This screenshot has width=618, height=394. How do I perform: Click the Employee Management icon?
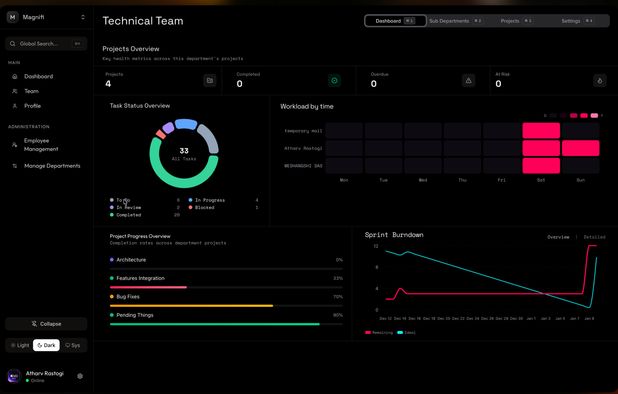[x=15, y=145]
